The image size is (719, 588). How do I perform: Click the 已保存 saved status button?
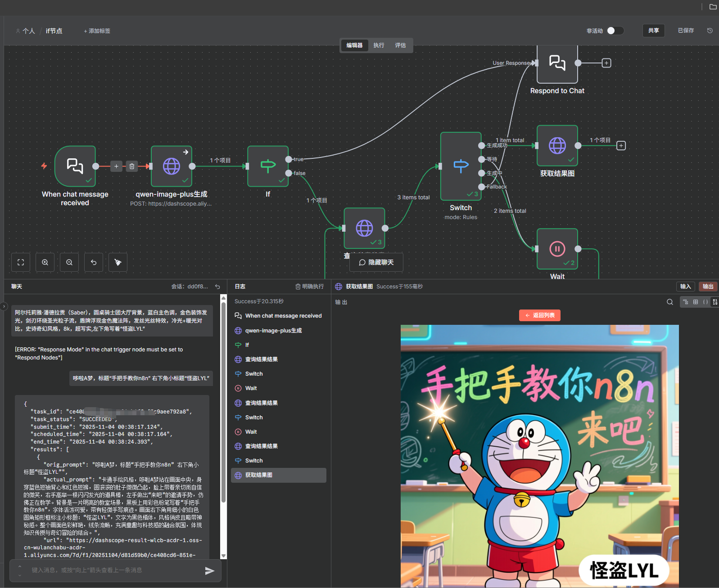coord(686,31)
